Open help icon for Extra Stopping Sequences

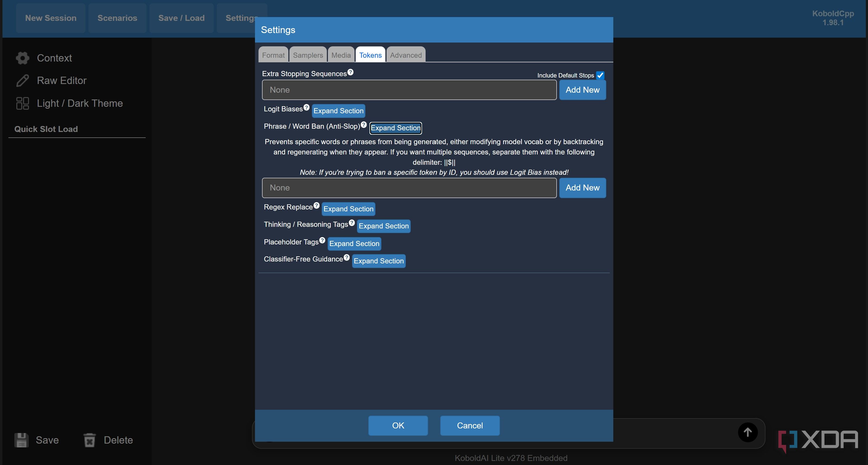click(350, 72)
